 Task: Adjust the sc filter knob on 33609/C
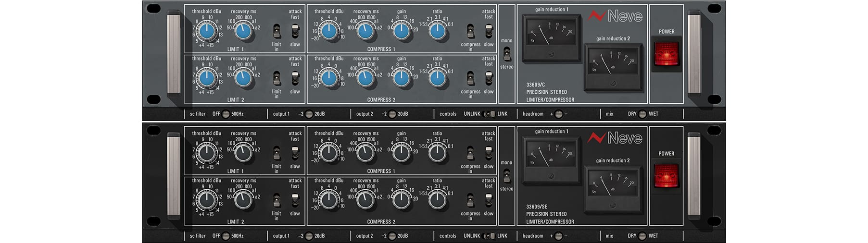pos(226,114)
